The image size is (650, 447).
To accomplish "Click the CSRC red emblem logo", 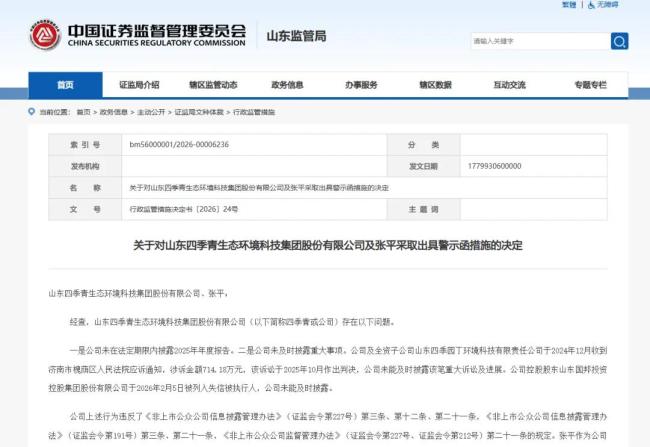I will (45, 35).
